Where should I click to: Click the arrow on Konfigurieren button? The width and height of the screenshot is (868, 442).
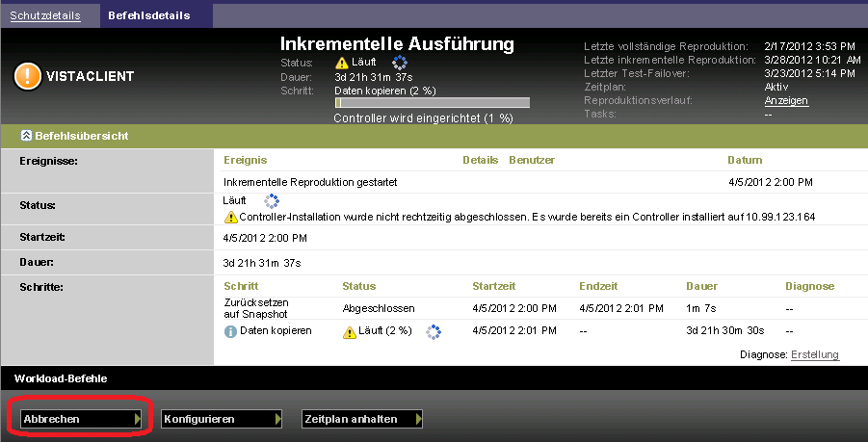tap(277, 419)
